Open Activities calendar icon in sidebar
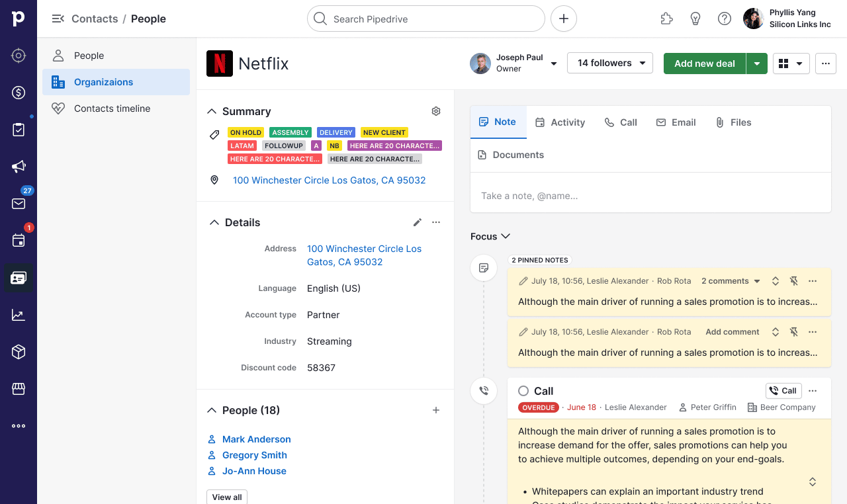This screenshot has width=847, height=504. (x=19, y=241)
